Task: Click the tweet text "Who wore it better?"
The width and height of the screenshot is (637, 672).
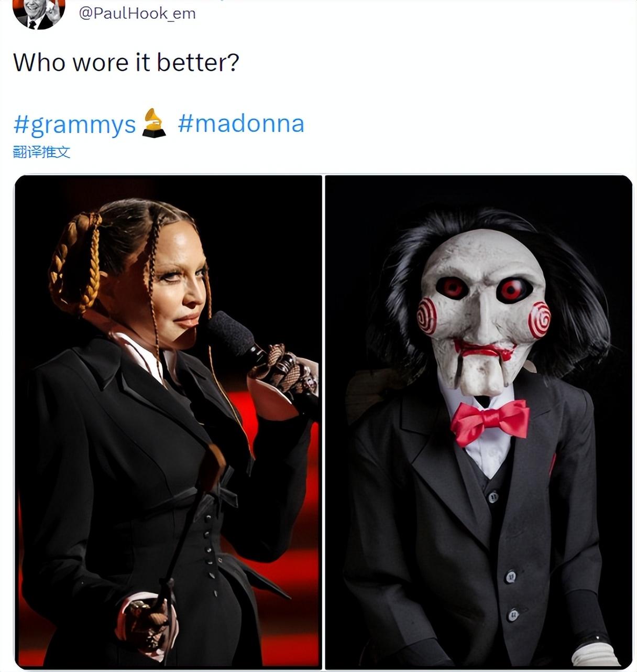Action: pyautogui.click(x=126, y=62)
